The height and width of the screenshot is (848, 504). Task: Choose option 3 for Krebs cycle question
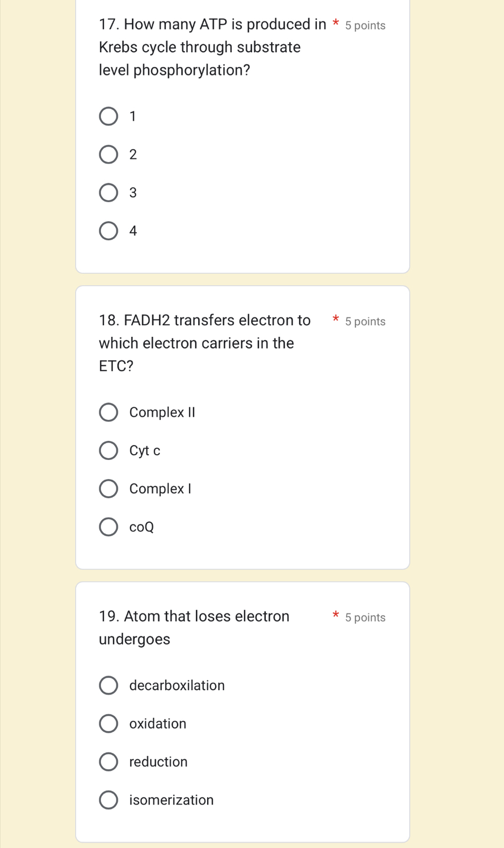109,192
